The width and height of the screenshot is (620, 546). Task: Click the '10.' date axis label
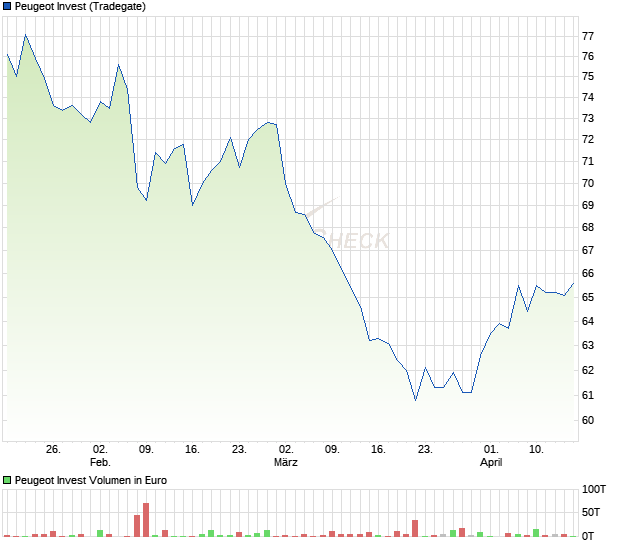536,450
